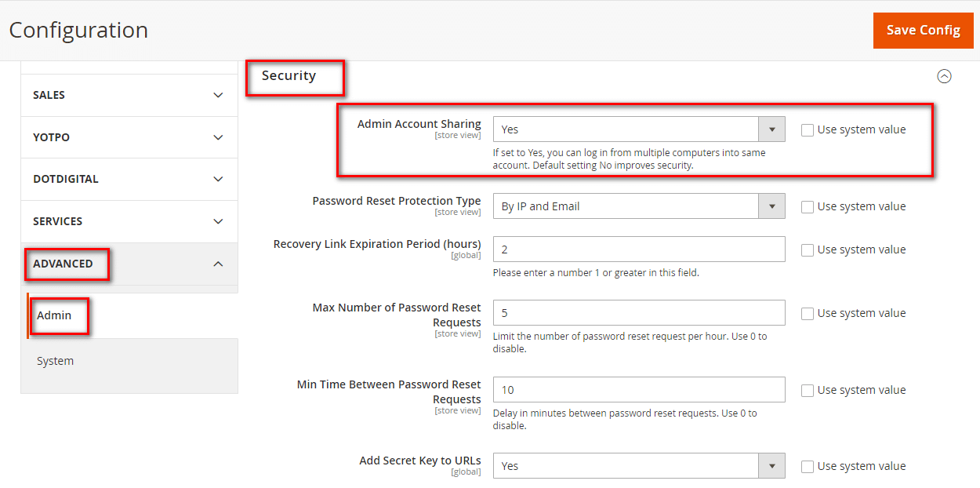Click the Max Number of Password Reset Requests field
This screenshot has height=488, width=980.
tap(638, 312)
